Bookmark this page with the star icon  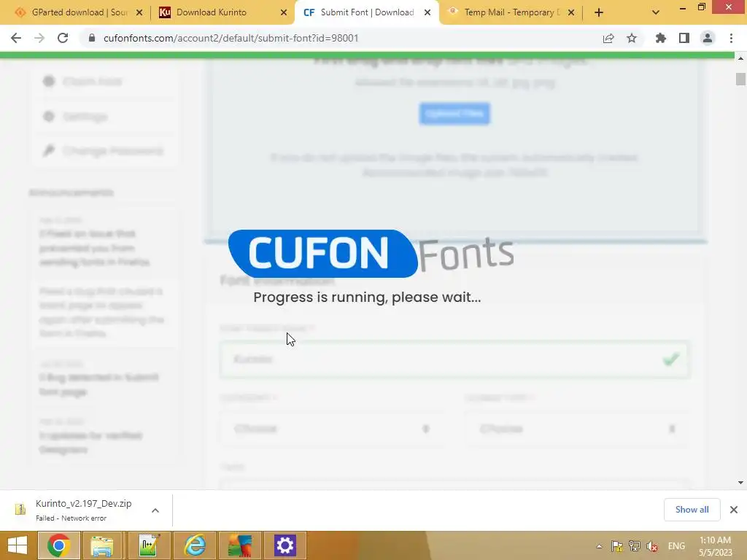click(632, 38)
